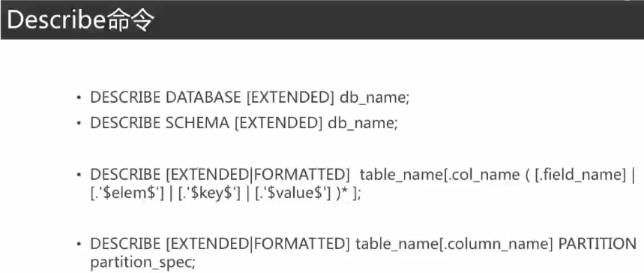Click 'db_name;' in the second bullet
This screenshot has height=273, width=644.
pos(363,123)
